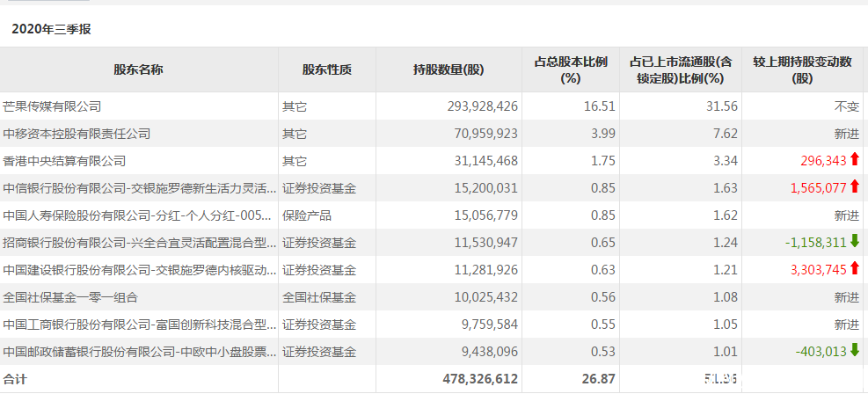
Task: Click 新进 in the 中国人寿 row
Action: 847,215
